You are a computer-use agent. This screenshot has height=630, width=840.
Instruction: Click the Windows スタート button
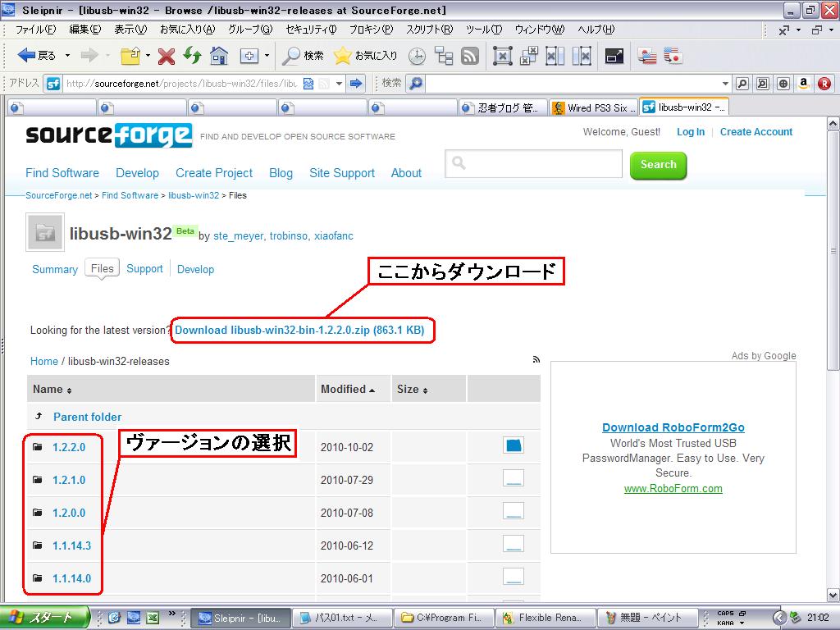44,618
